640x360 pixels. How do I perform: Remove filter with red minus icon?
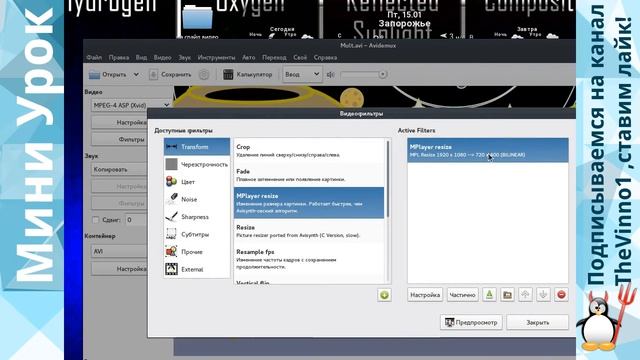(x=561, y=295)
